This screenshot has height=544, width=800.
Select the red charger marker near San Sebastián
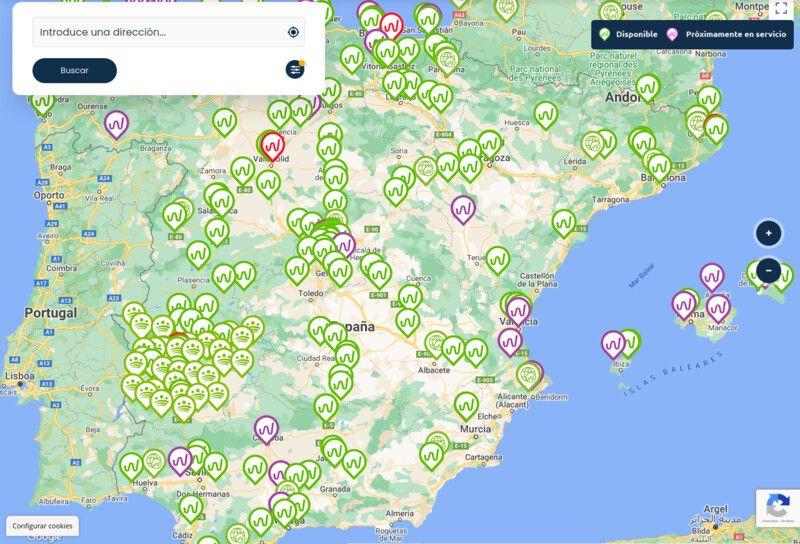[391, 26]
